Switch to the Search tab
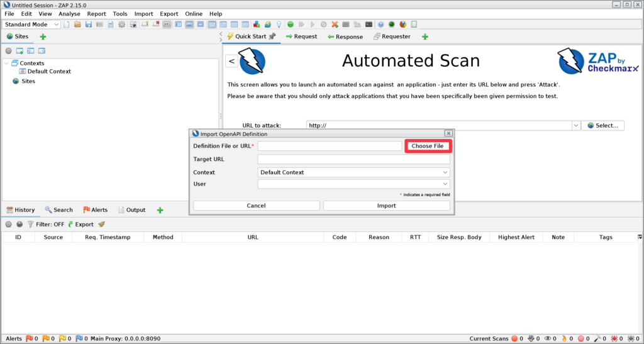 [58, 210]
